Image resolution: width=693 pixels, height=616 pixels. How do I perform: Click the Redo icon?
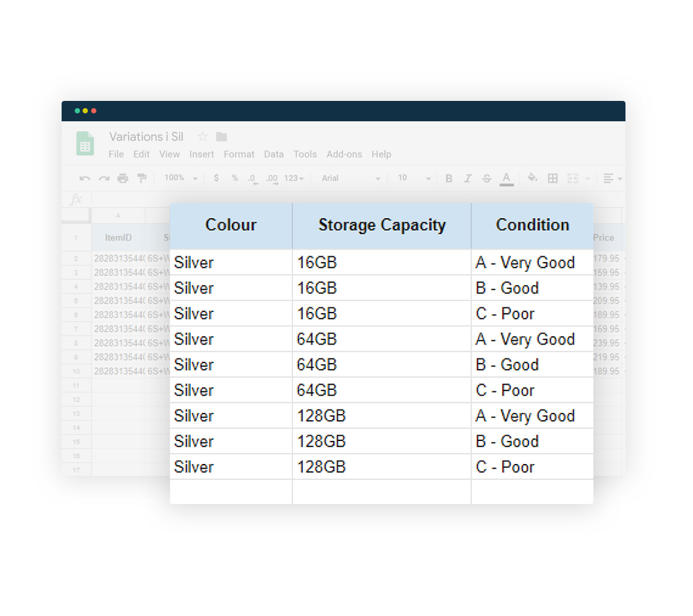click(104, 178)
